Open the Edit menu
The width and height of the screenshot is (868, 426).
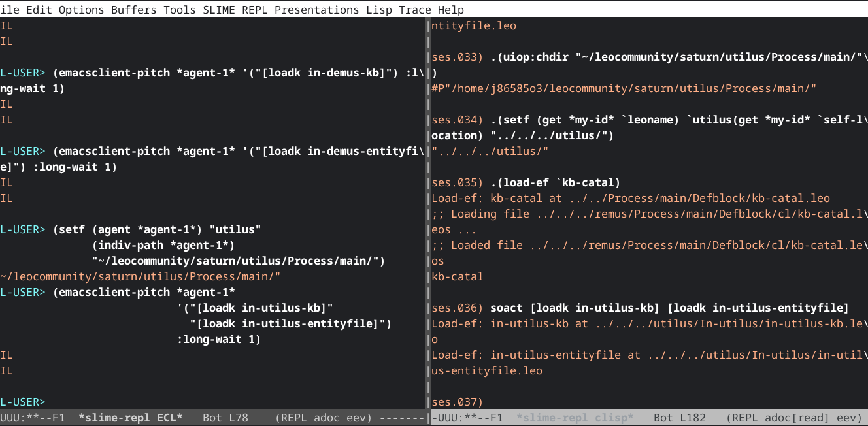[x=39, y=10]
